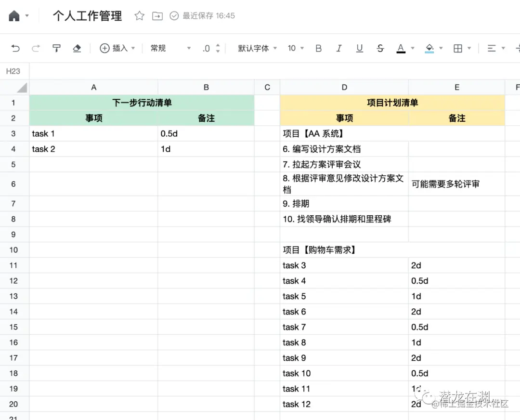520x420 pixels.
Task: Click the cell task 7
Action: coord(344,327)
